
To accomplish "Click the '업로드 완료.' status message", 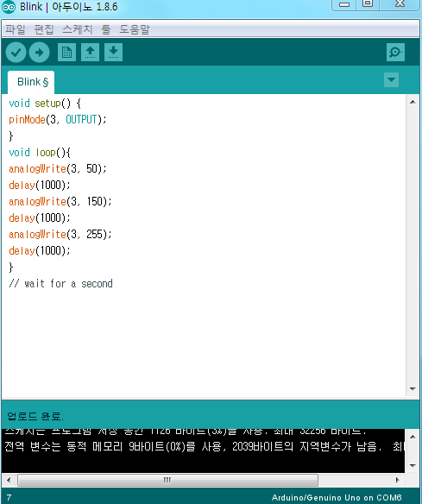I will click(x=35, y=416).
